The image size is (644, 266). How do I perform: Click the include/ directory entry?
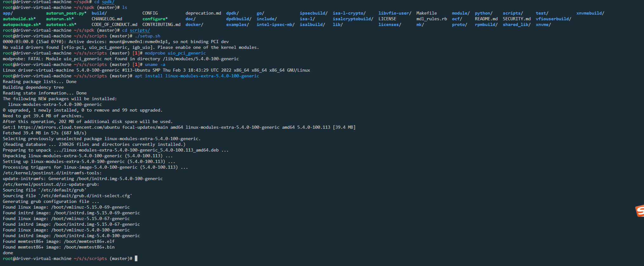click(267, 19)
